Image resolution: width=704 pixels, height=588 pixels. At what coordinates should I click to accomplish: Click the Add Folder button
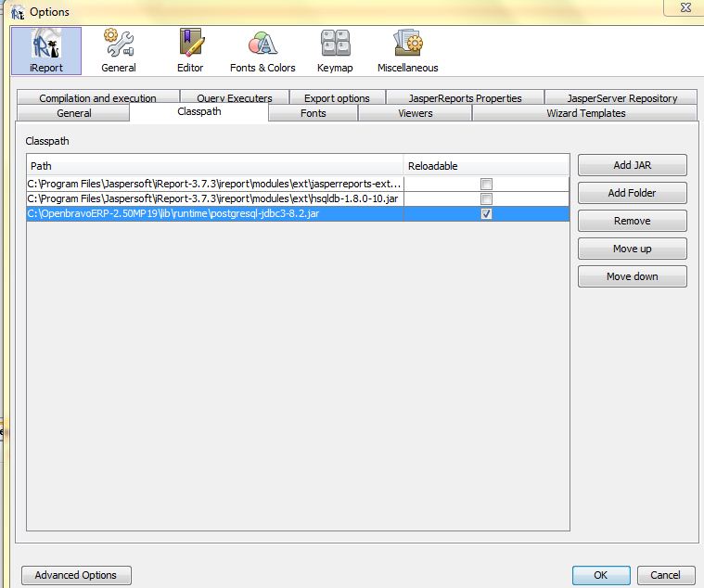pos(633,193)
